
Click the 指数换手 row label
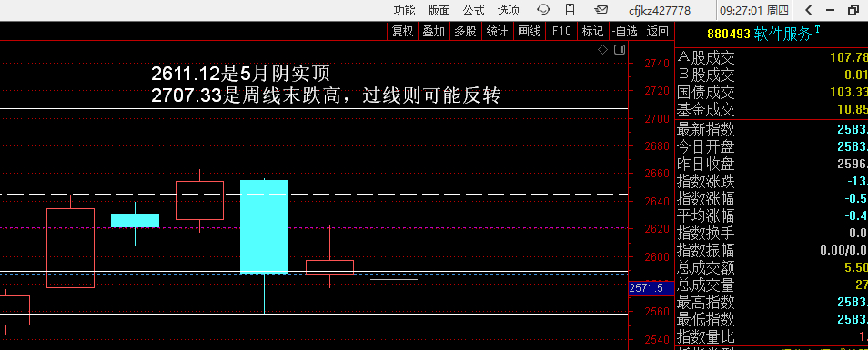(x=706, y=233)
